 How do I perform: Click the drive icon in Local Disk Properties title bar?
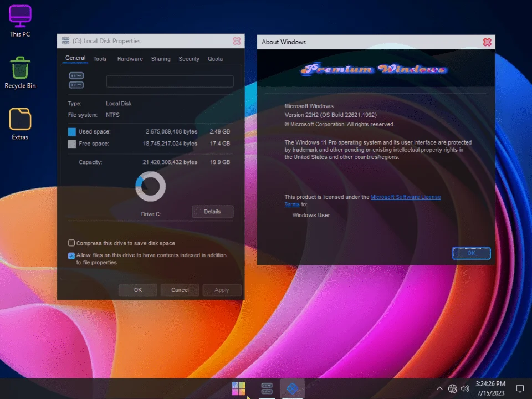(x=65, y=41)
